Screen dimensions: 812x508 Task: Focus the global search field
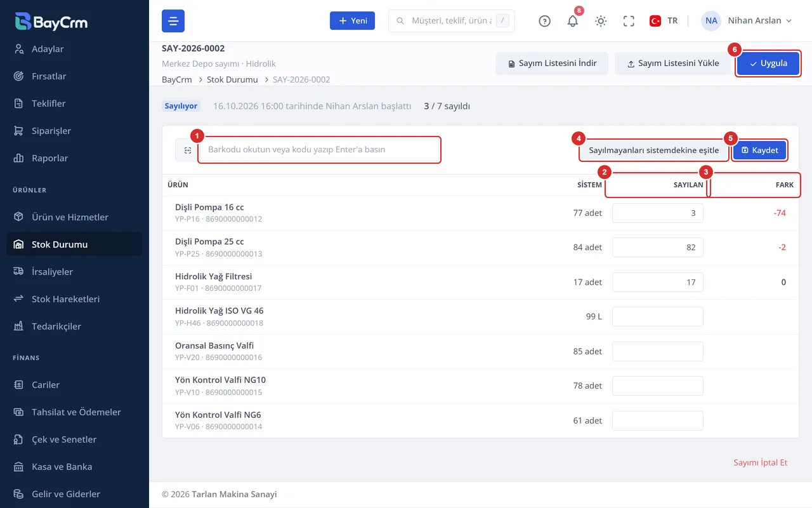pyautogui.click(x=452, y=21)
